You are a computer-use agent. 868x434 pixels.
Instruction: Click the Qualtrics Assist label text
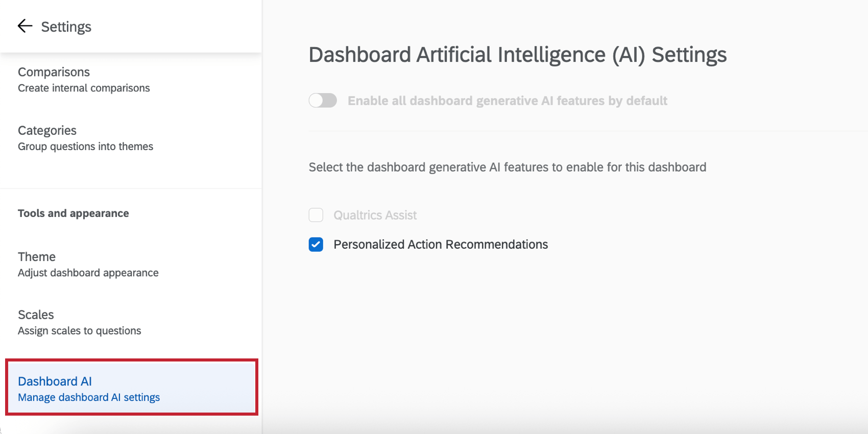[375, 215]
